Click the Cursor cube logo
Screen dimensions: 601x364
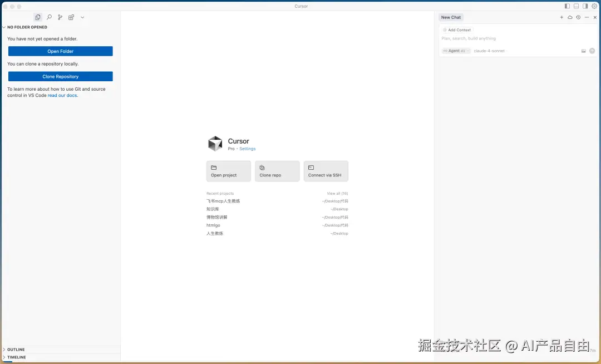(215, 144)
